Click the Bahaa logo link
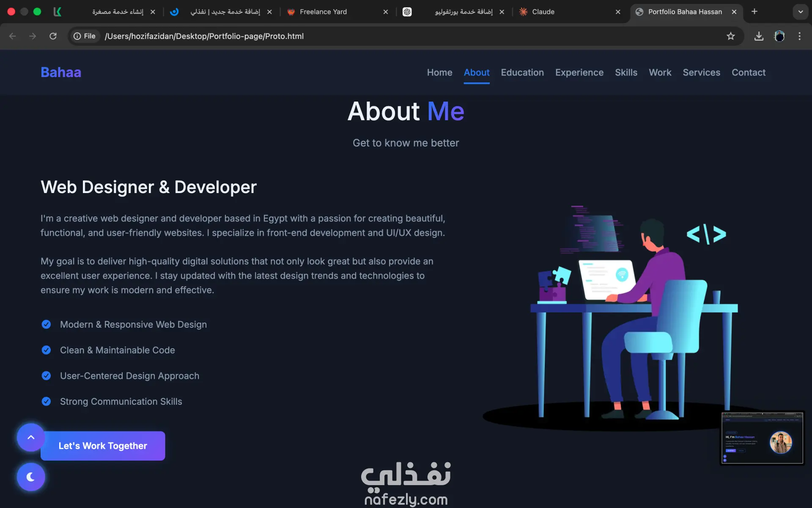 [x=61, y=72]
